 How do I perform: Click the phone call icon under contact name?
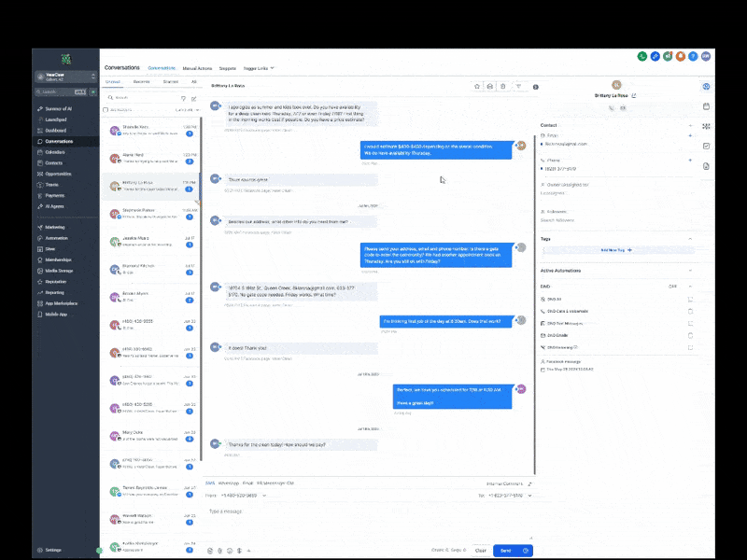(x=612, y=108)
